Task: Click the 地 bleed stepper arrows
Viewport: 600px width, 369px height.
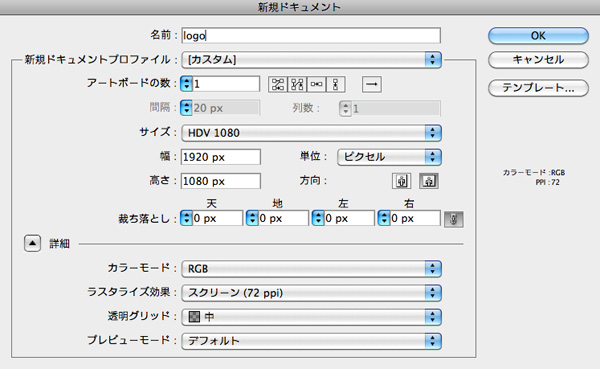Action: 252,218
